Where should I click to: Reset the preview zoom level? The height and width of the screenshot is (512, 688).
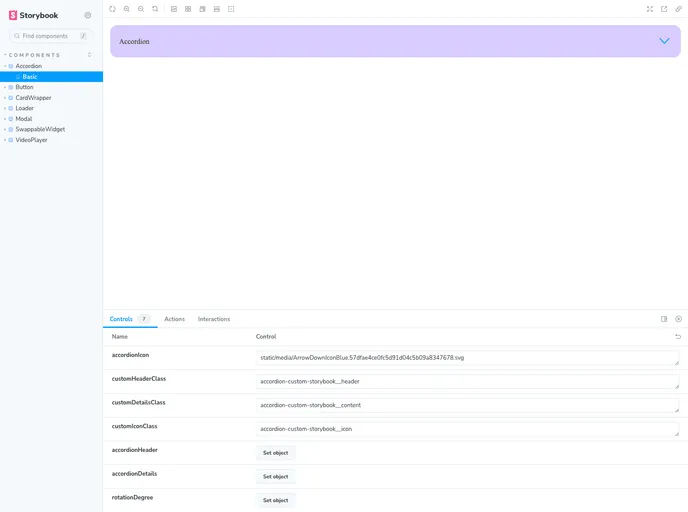tap(155, 9)
